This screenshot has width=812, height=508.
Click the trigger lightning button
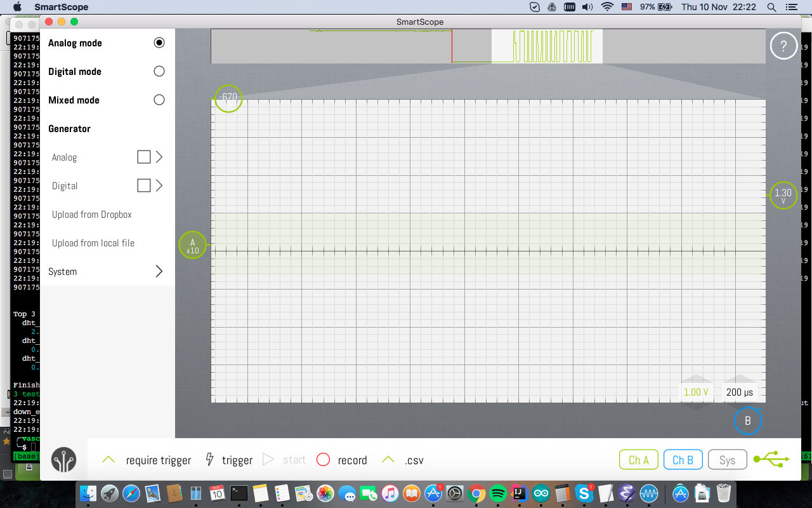coord(229,460)
